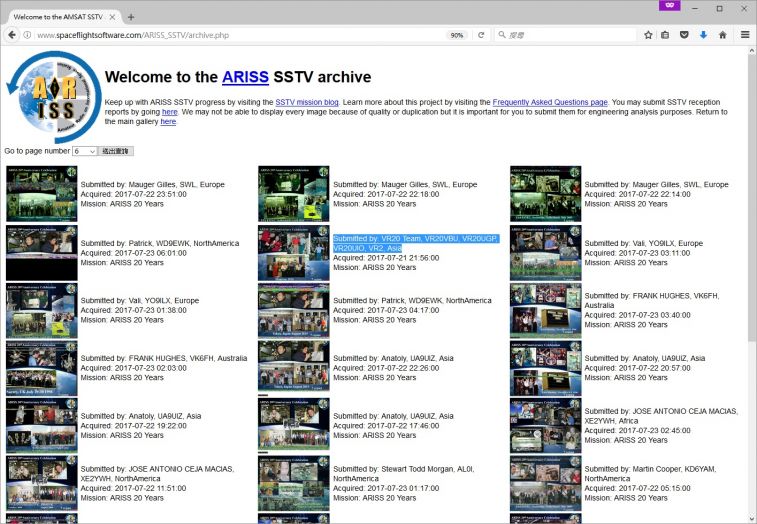Click the 90% zoom level indicator
This screenshot has width=757, height=524.
point(456,35)
